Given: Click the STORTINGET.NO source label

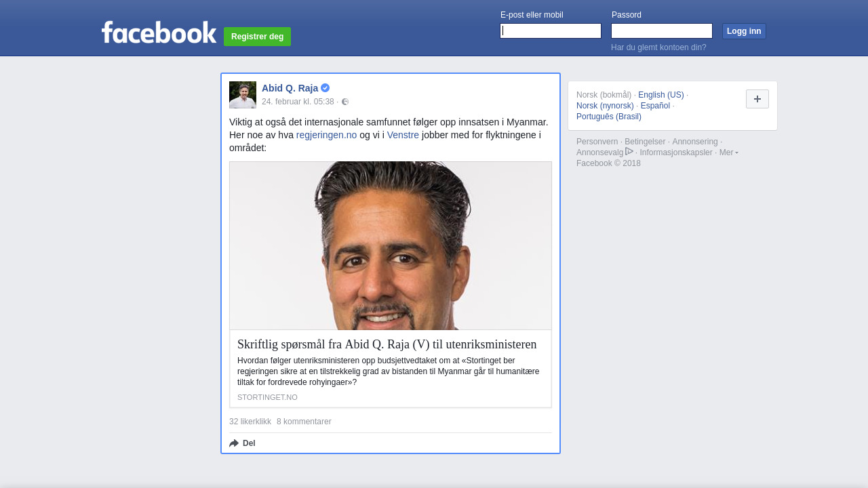Looking at the screenshot, I should point(267,397).
